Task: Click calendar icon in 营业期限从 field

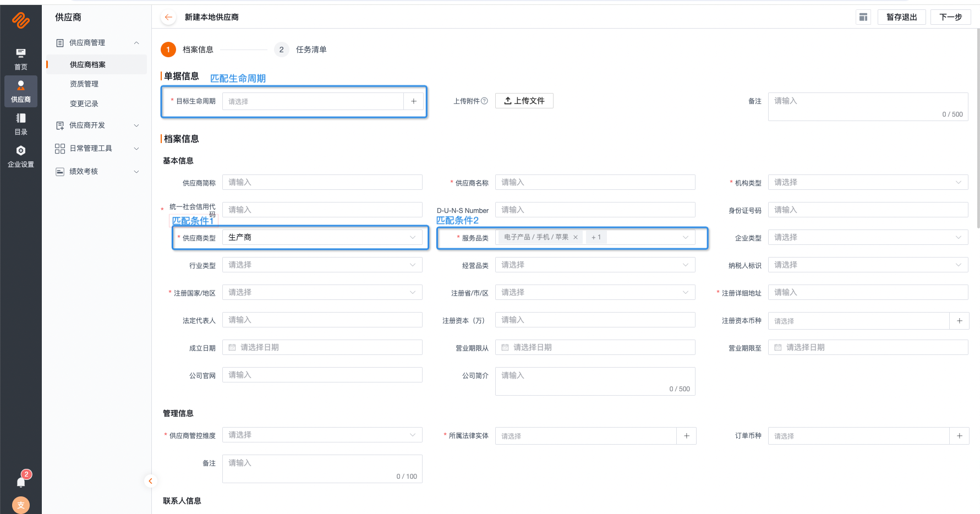Action: (505, 347)
